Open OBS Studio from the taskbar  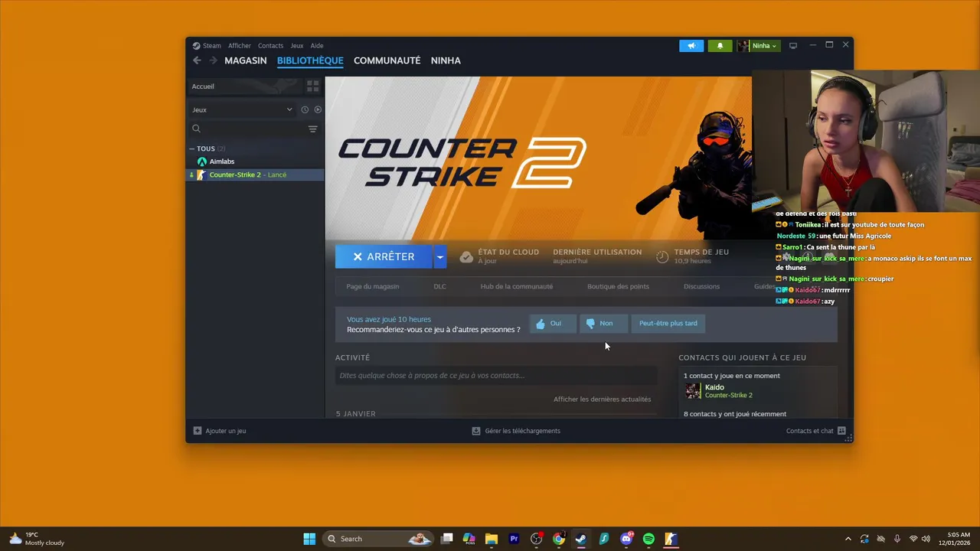536,539
